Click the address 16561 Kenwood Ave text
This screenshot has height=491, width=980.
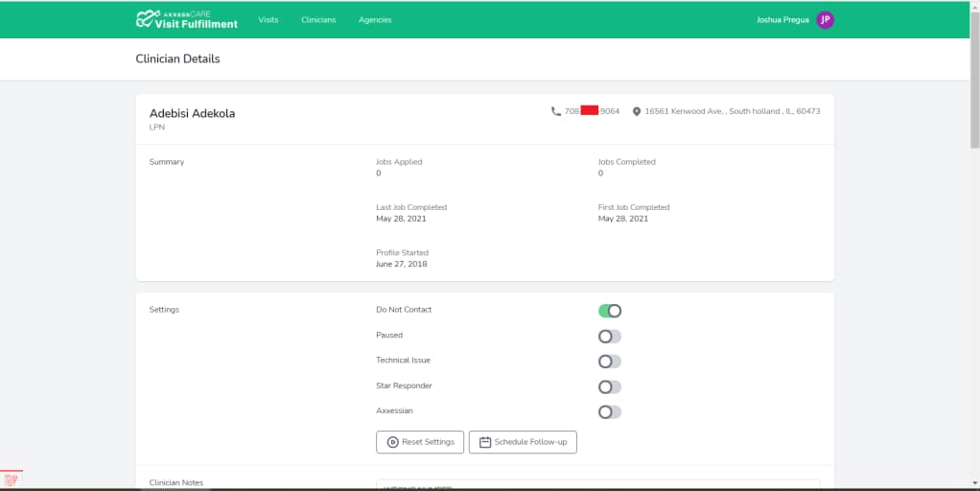(x=733, y=111)
